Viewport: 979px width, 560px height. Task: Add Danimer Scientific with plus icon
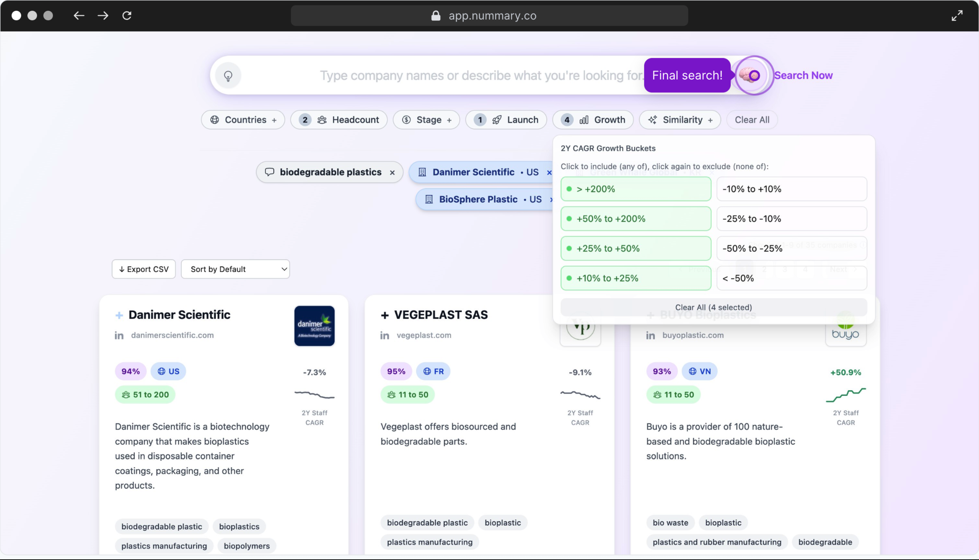pyautogui.click(x=119, y=315)
